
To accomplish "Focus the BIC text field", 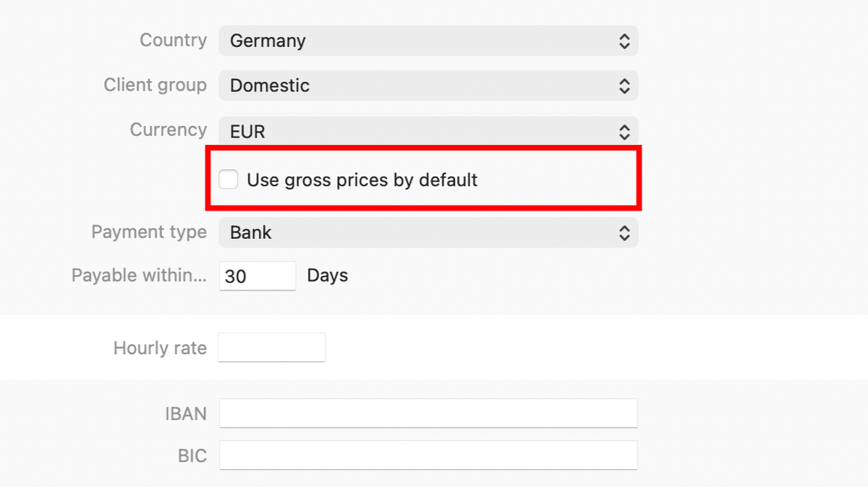I will (x=428, y=455).
